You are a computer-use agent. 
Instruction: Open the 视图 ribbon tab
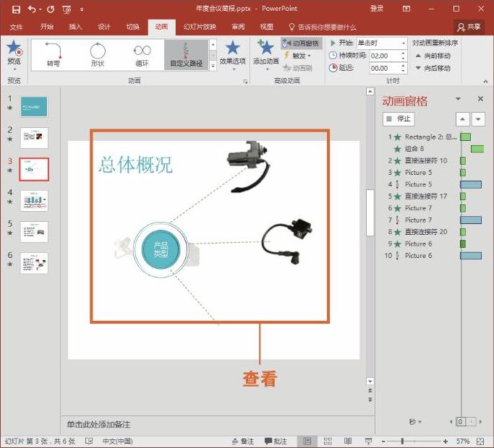pos(267,27)
